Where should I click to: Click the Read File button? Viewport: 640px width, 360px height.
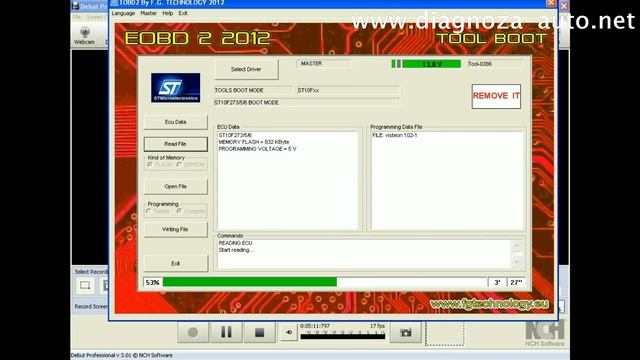176,144
